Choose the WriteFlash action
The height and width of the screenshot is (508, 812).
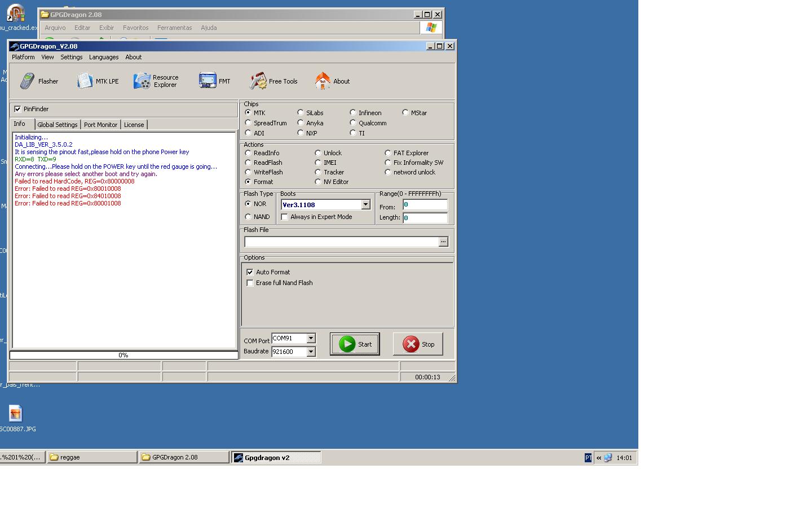click(248, 172)
